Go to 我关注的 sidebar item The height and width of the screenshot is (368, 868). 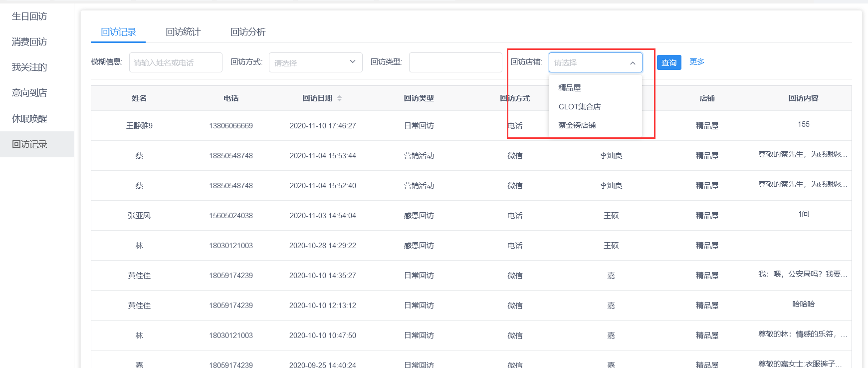29,67
